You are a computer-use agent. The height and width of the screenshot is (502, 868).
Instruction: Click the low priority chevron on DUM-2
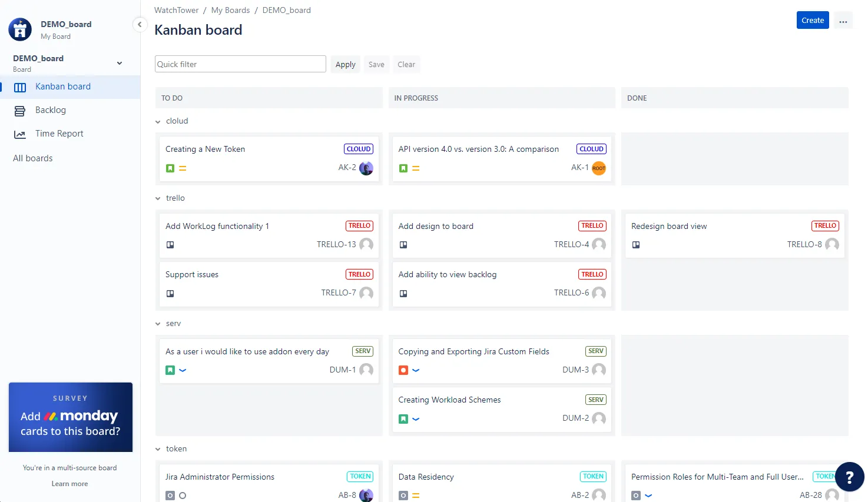(x=416, y=419)
